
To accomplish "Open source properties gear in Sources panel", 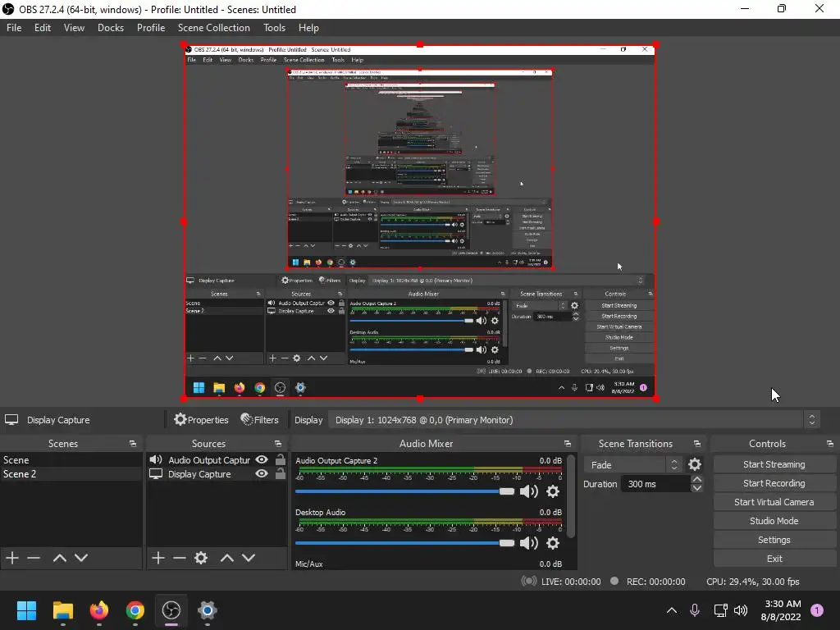I will point(201,558).
